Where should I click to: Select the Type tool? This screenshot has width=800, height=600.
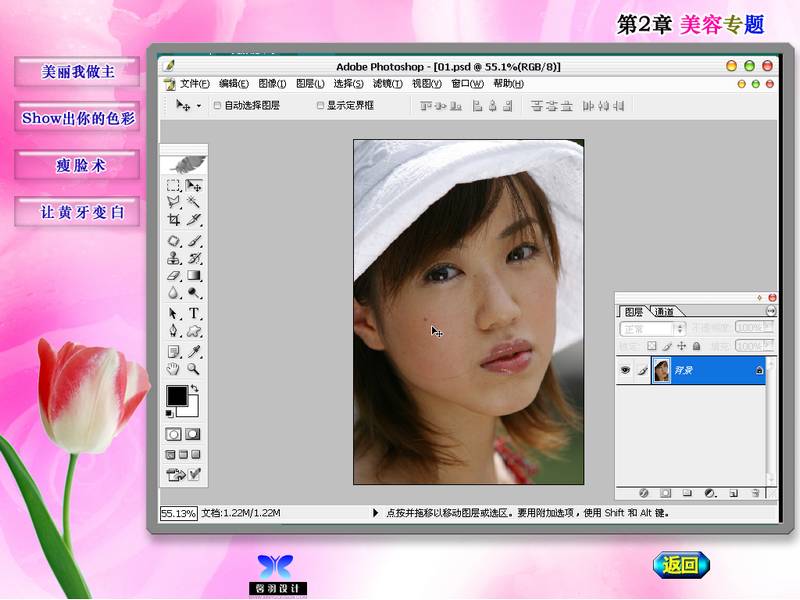click(x=194, y=313)
